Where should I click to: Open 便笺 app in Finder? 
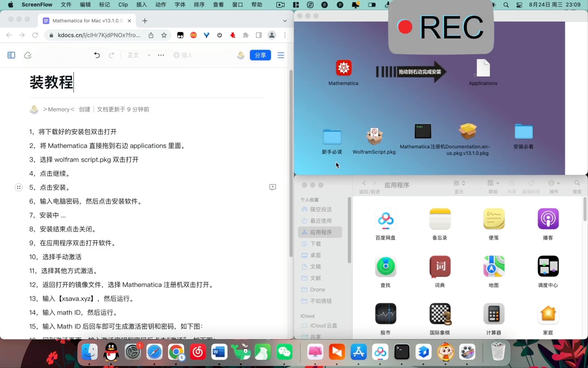[x=494, y=219]
